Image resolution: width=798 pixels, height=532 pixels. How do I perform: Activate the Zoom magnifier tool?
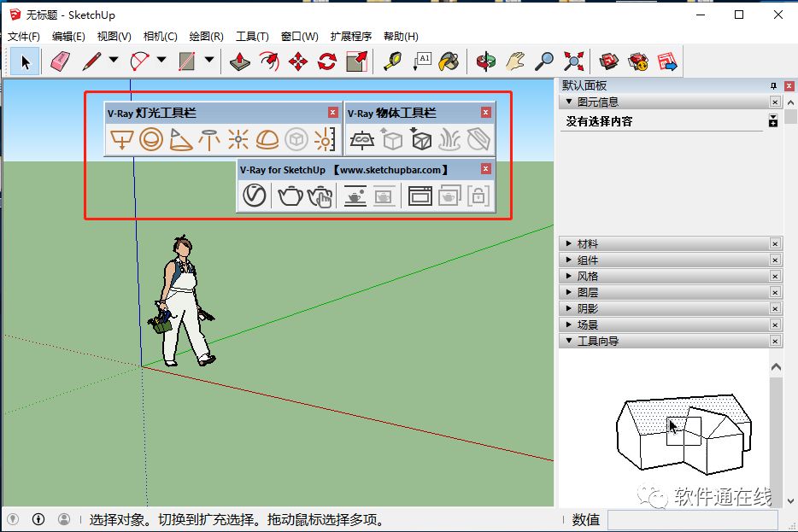coord(544,61)
